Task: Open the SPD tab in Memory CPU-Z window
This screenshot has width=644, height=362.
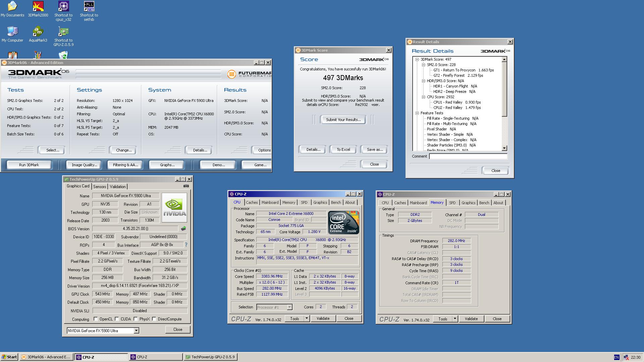Action: click(x=452, y=203)
